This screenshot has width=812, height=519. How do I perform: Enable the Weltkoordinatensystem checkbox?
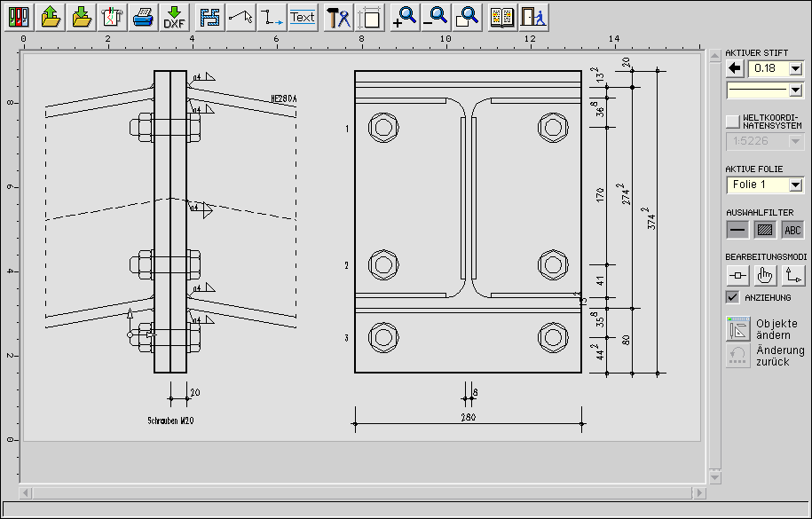tap(732, 121)
